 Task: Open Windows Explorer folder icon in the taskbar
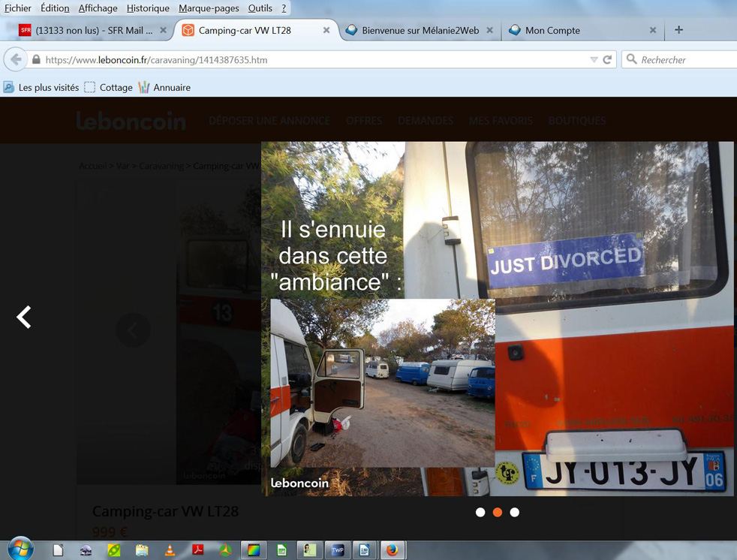(x=142, y=549)
